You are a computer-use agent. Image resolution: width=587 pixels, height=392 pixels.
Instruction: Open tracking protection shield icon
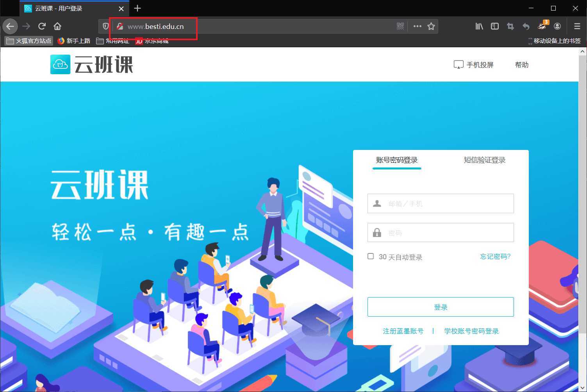[105, 26]
